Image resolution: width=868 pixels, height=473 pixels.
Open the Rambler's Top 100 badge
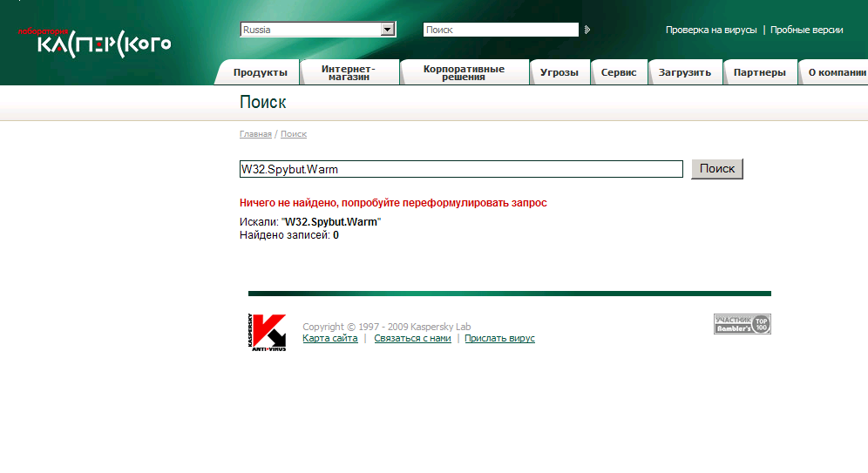(x=743, y=324)
